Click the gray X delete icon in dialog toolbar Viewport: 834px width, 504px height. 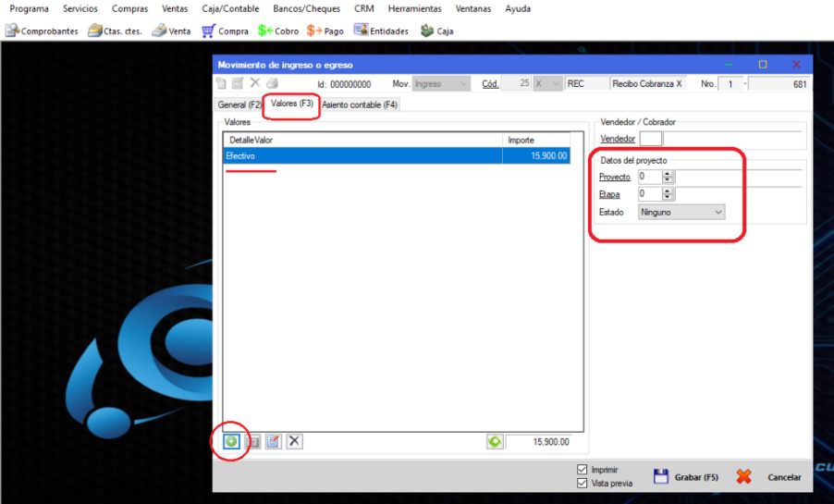pyautogui.click(x=255, y=82)
